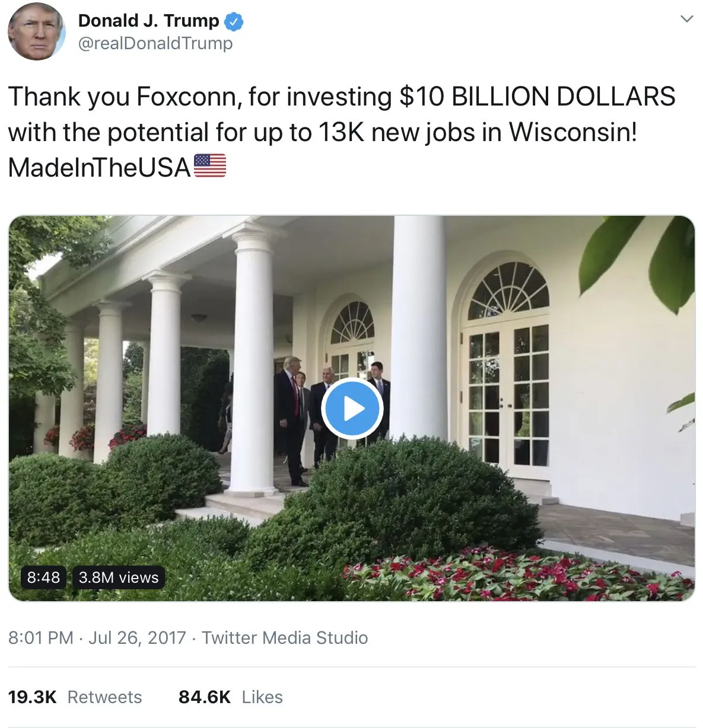Click the 8:01 PM timestamp
703x728 pixels.
pyautogui.click(x=41, y=638)
